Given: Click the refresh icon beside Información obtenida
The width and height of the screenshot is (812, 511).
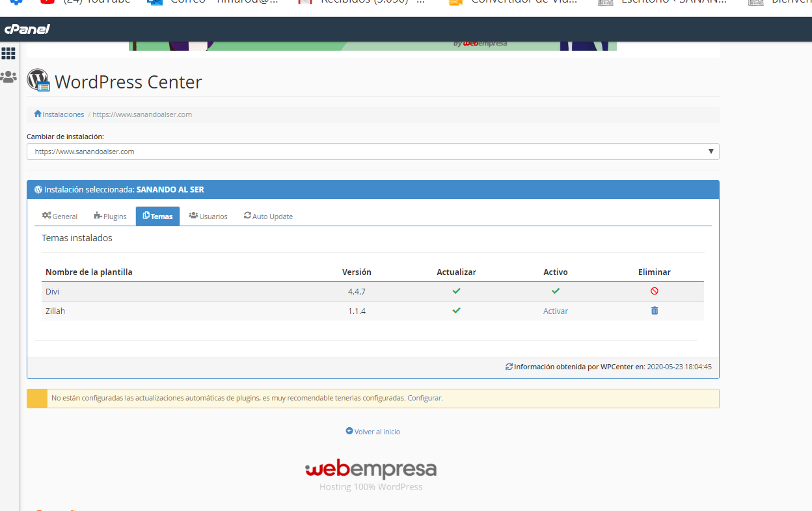Looking at the screenshot, I should point(509,367).
